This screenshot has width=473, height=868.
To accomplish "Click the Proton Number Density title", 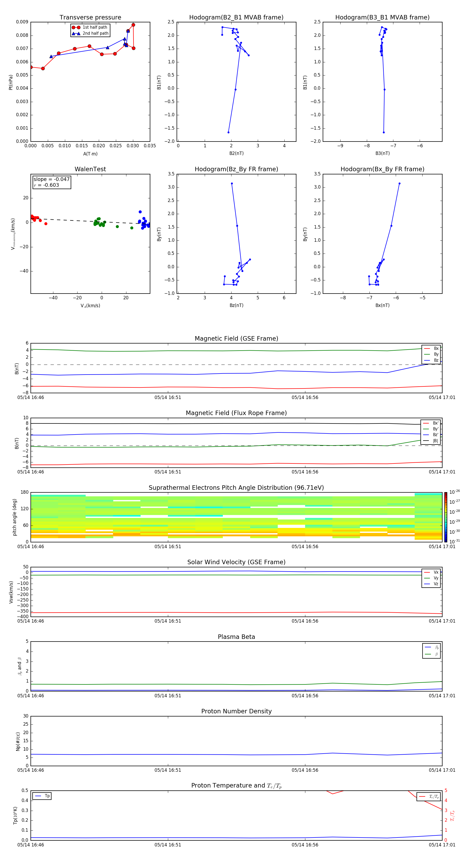I will click(x=236, y=711).
